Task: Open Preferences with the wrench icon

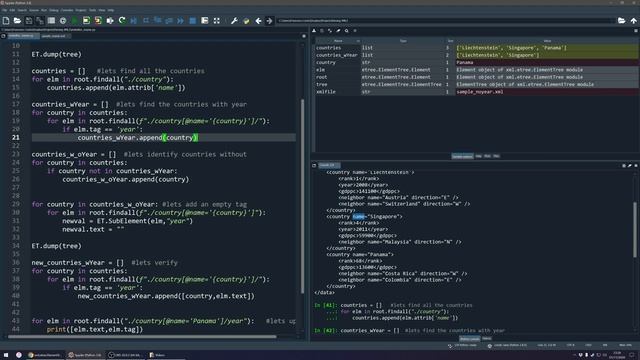Action: coord(234,20)
